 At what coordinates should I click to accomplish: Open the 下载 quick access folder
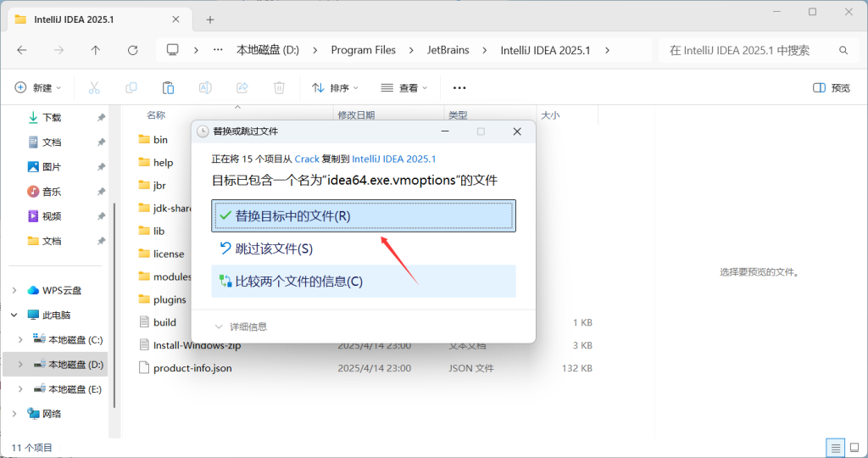52,117
